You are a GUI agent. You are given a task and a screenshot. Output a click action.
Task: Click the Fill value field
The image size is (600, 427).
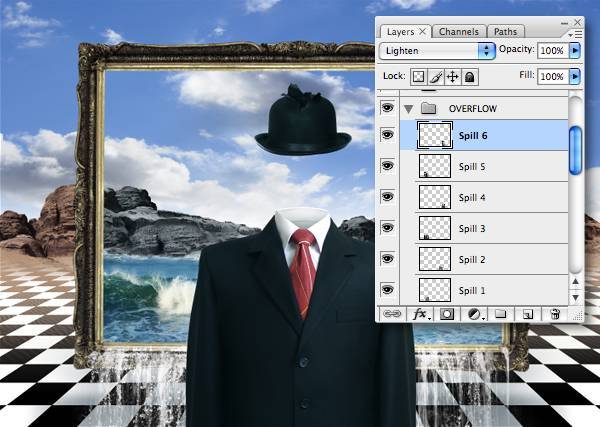[x=553, y=77]
